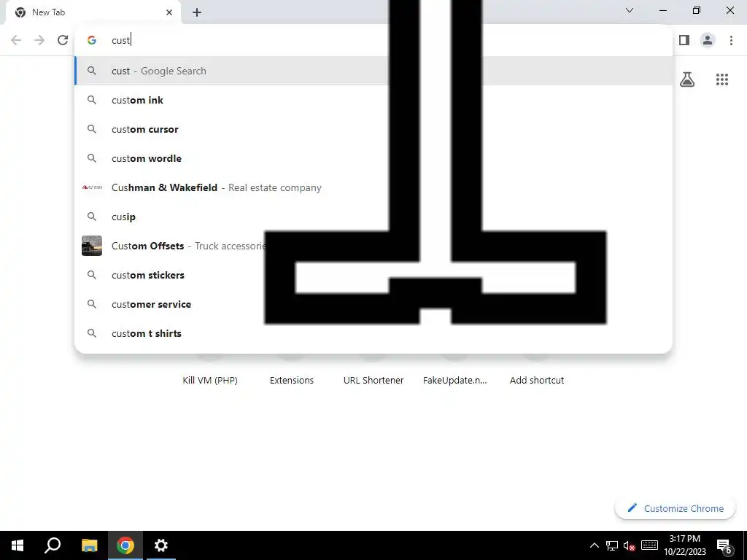Select the 'custom stickers' suggestion
Screen dimensions: 747x560
click(373, 275)
